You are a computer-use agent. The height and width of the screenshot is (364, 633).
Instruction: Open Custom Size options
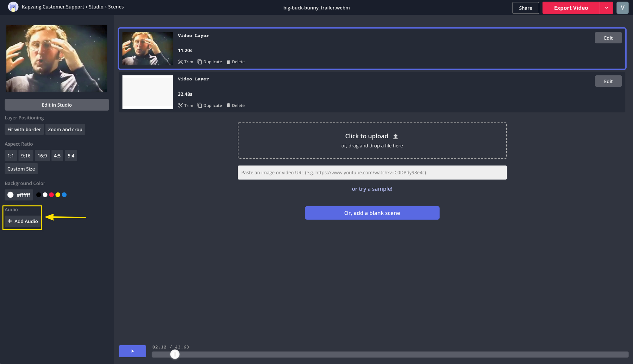point(21,169)
